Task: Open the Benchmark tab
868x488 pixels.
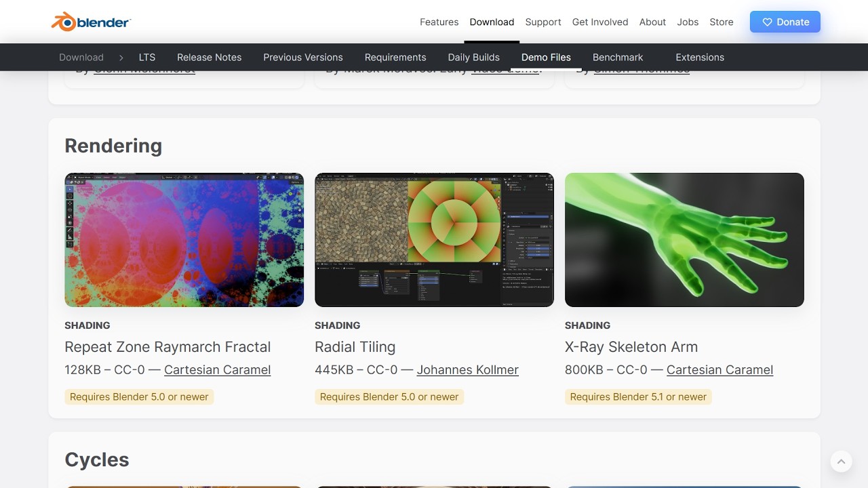Action: tap(618, 58)
